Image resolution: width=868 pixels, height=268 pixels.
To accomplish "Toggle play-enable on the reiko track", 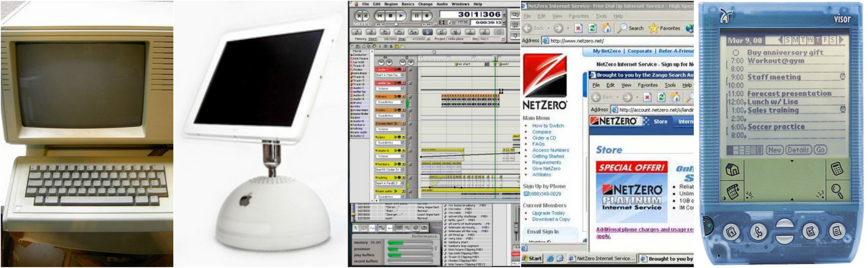I will (396, 110).
